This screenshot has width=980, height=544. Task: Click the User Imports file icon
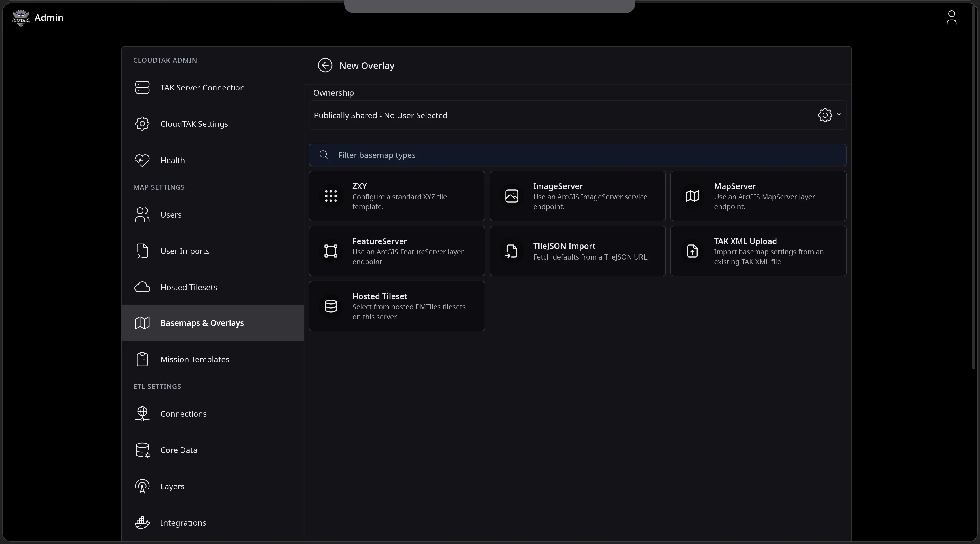(141, 251)
